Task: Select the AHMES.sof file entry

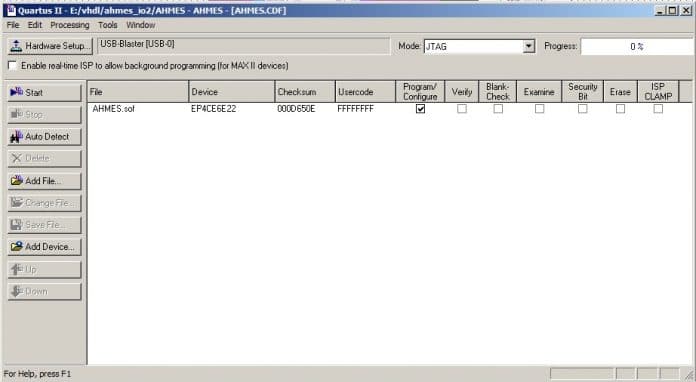Action: pyautogui.click(x=113, y=109)
